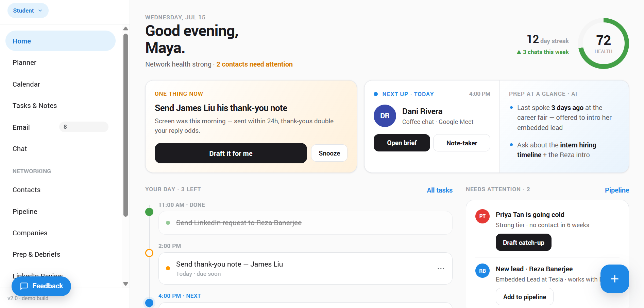Open Email in sidebar

(61, 127)
